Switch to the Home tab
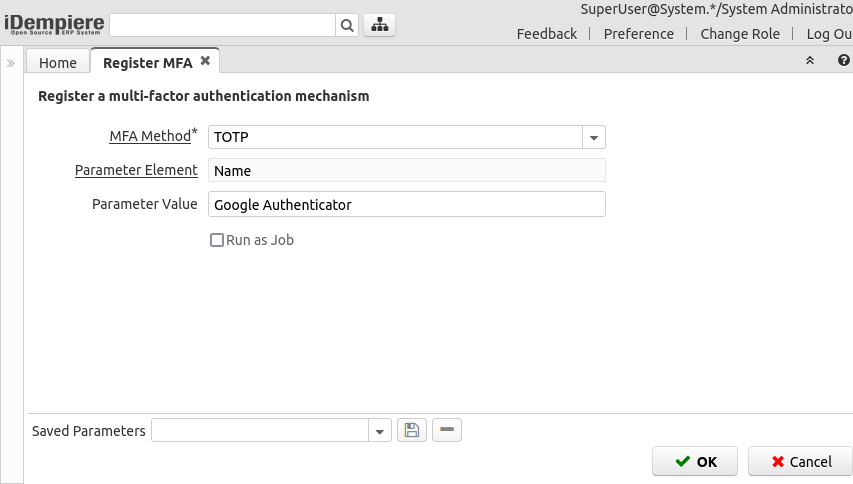Image resolution: width=853 pixels, height=484 pixels. [58, 63]
